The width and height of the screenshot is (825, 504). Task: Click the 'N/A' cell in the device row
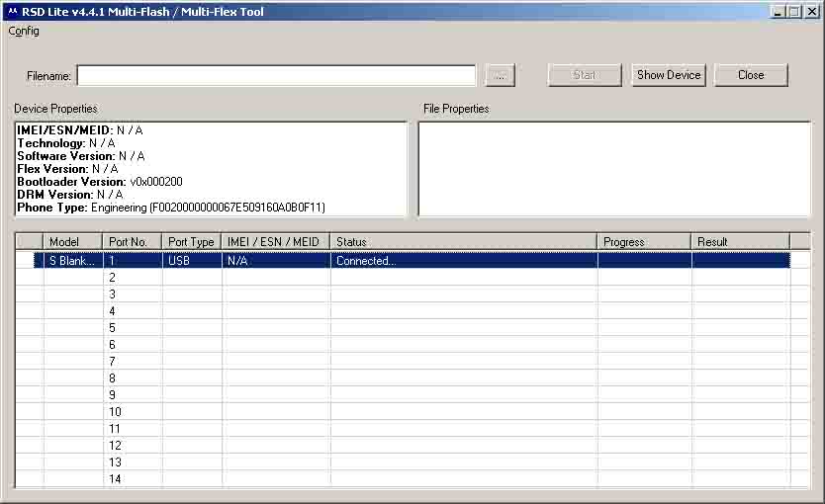pos(276,261)
